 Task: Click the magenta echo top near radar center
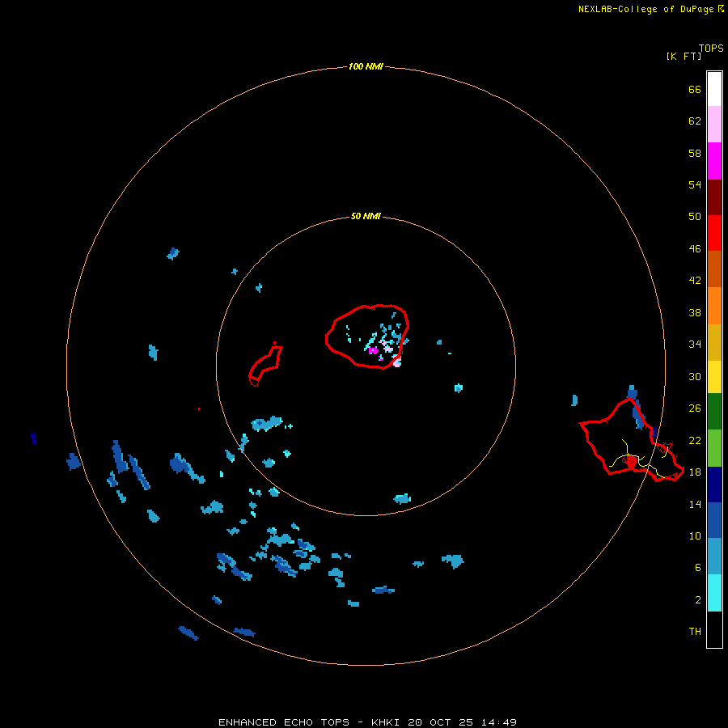tap(373, 351)
